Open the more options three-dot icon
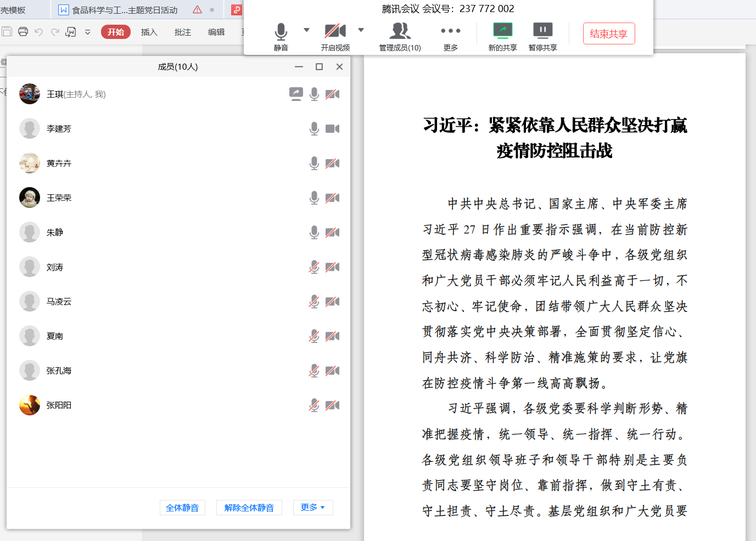 point(450,31)
